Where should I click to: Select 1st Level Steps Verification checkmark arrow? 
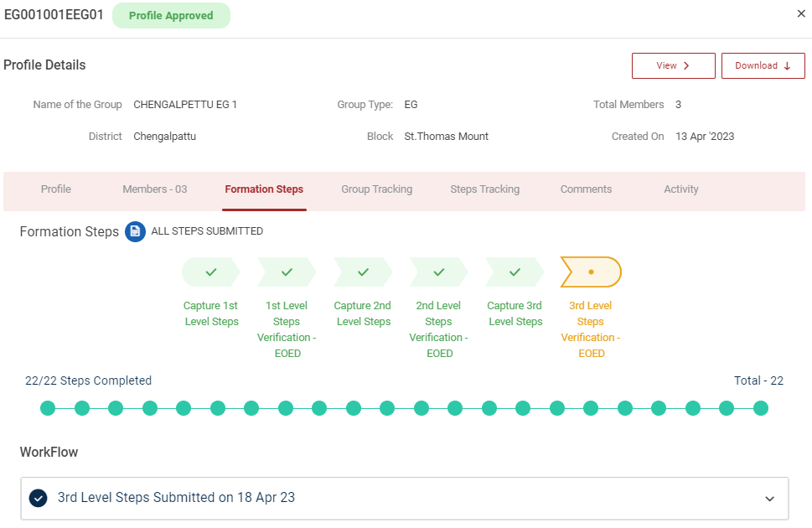tap(287, 272)
